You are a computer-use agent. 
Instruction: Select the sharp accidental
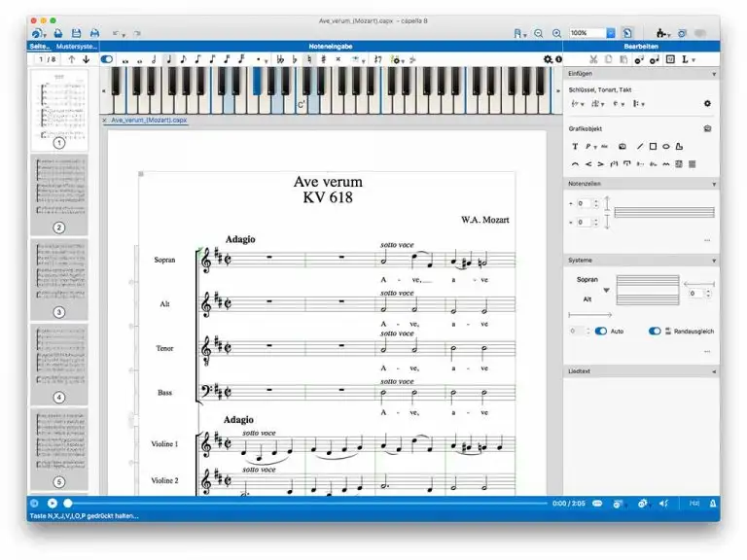pyautogui.click(x=324, y=59)
